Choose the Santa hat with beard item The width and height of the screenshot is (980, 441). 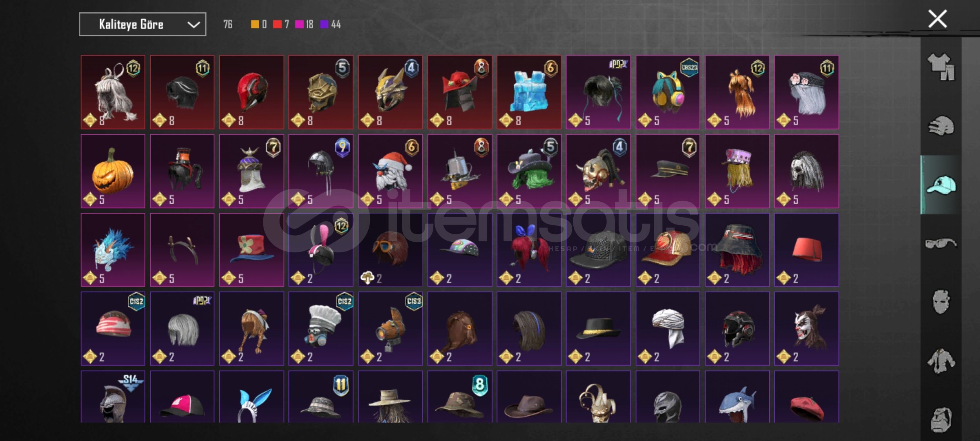point(390,171)
